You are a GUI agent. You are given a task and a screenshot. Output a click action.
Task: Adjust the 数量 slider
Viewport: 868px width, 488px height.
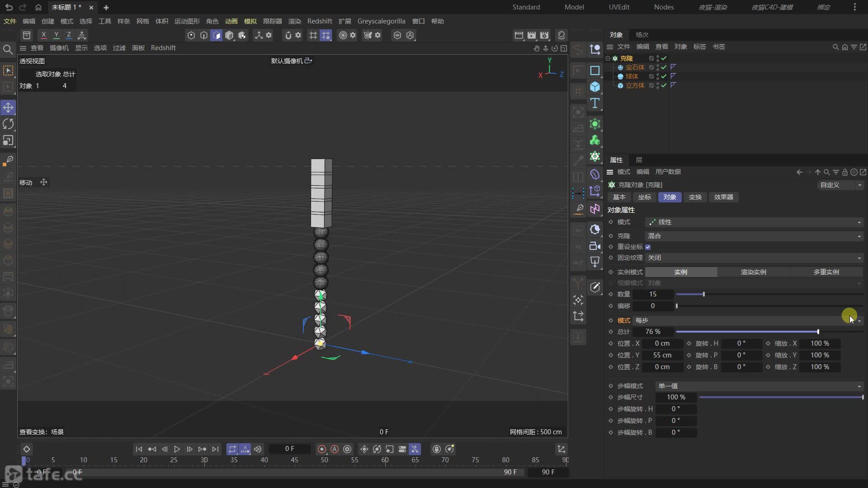pyautogui.click(x=770, y=294)
